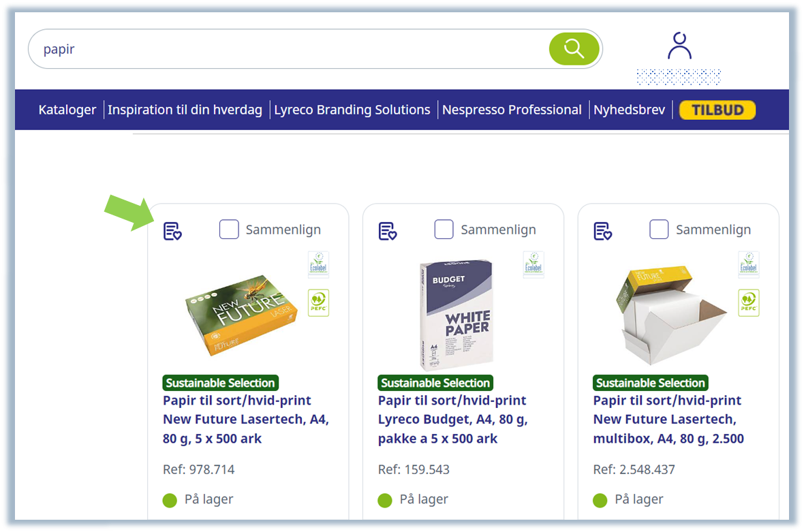
Task: Click Ecolabel badge on Lyreco Budget card
Action: coord(534,264)
